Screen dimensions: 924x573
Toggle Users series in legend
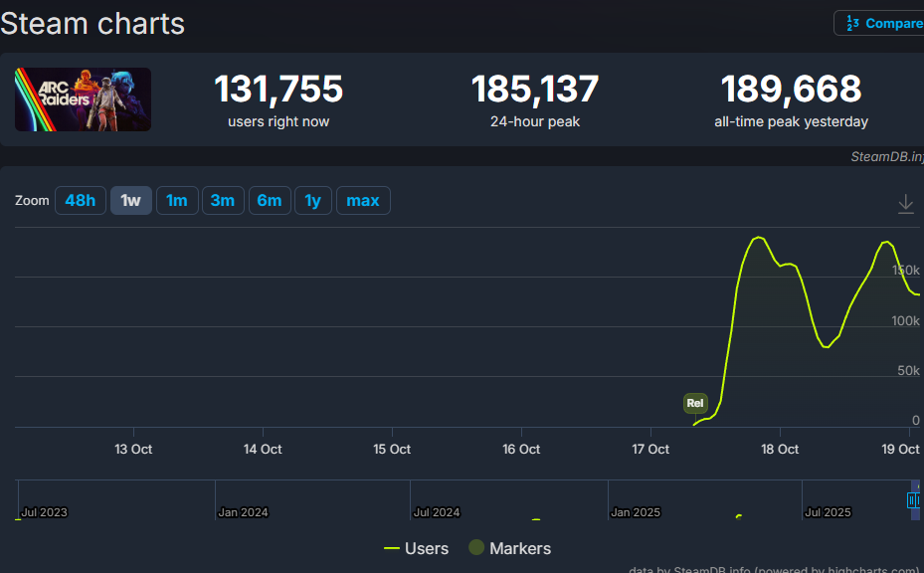tap(416, 548)
